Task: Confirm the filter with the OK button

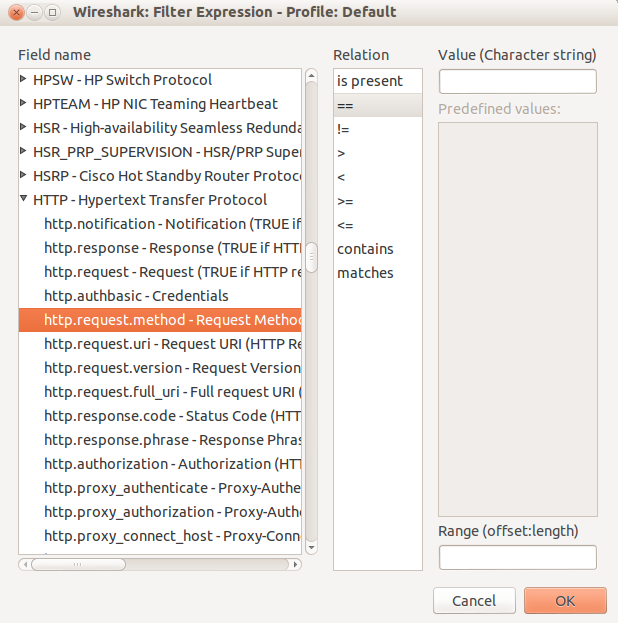Action: [x=565, y=600]
